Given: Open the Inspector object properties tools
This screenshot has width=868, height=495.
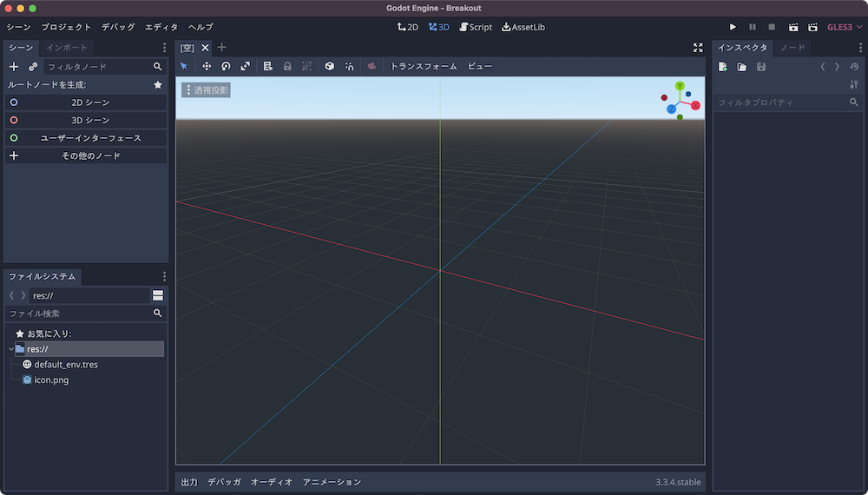Looking at the screenshot, I should point(853,85).
